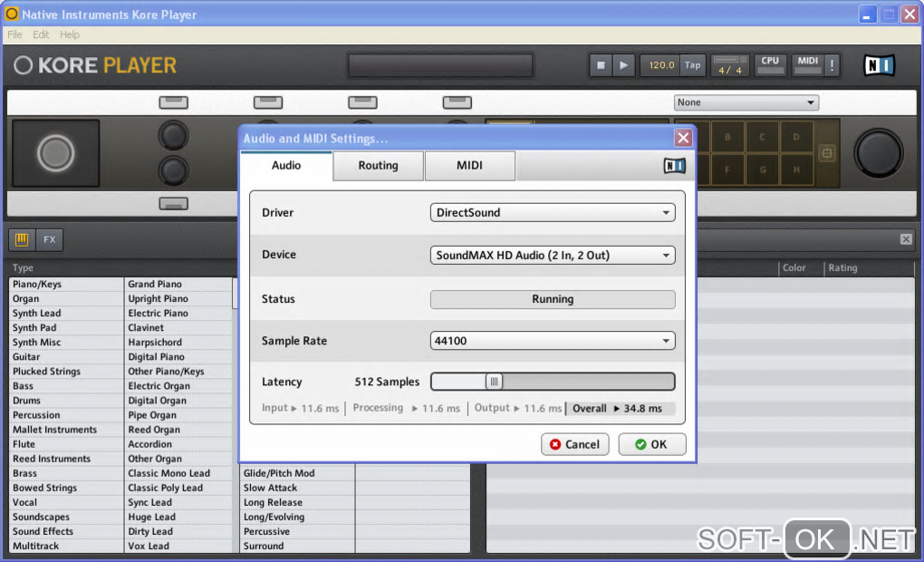Close the browser panel with X
Screen dimensions: 924x562
(906, 238)
